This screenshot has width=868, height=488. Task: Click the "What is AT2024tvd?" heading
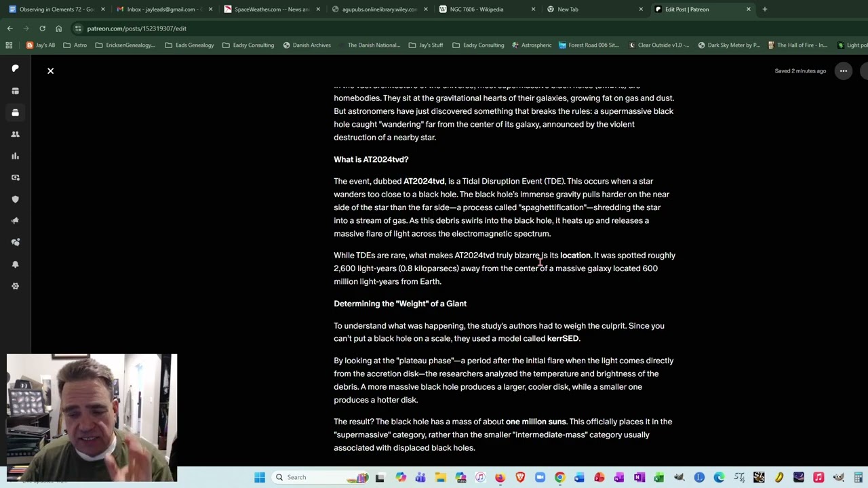pyautogui.click(x=371, y=159)
